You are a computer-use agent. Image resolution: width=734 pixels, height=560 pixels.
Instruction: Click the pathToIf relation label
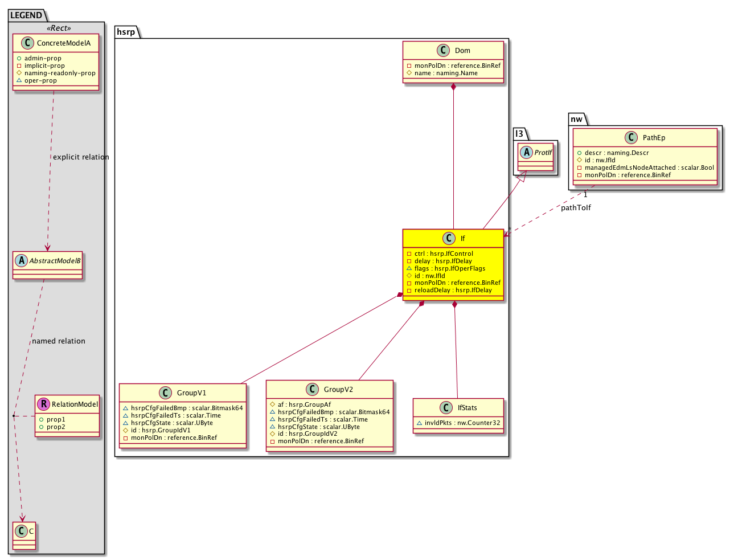[x=576, y=208]
